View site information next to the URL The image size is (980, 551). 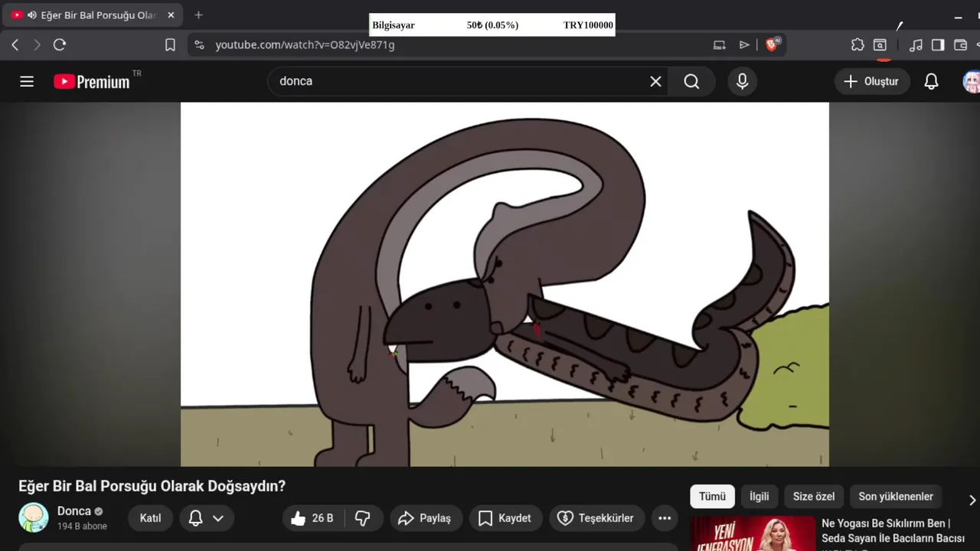point(200,45)
